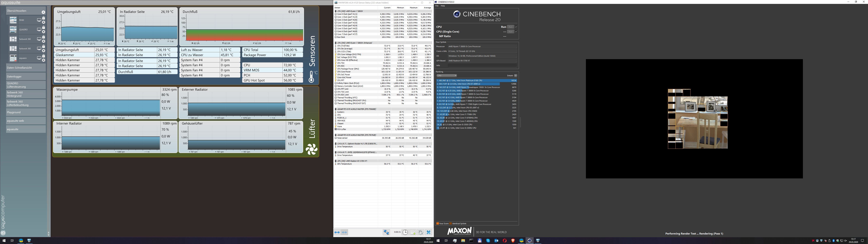Click Run button for CPU Single Core
This screenshot has width=868, height=244.
510,32
